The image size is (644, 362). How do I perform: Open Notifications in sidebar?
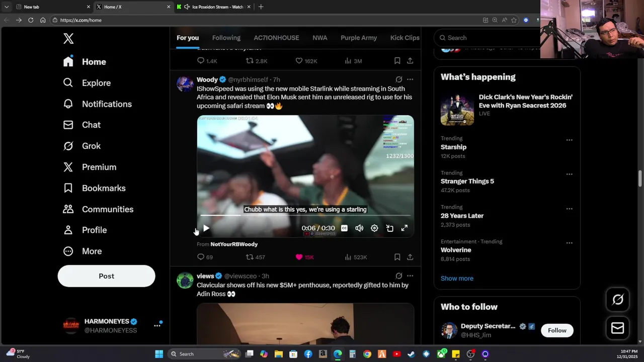click(x=97, y=104)
